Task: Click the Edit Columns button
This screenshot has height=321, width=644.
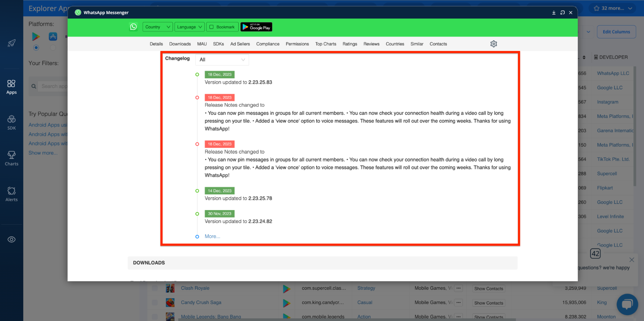Action: click(x=616, y=32)
